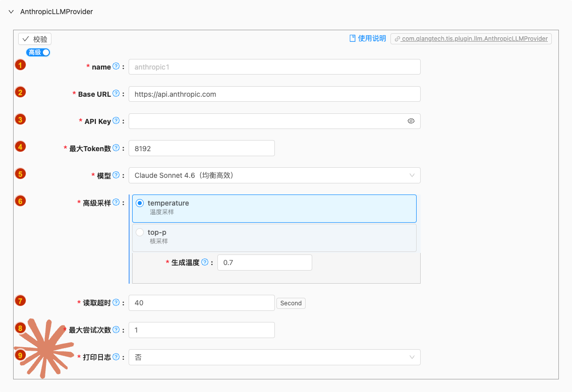The width and height of the screenshot is (572, 392).
Task: Click the 最大Token数 input showing 8192
Action: pos(201,148)
